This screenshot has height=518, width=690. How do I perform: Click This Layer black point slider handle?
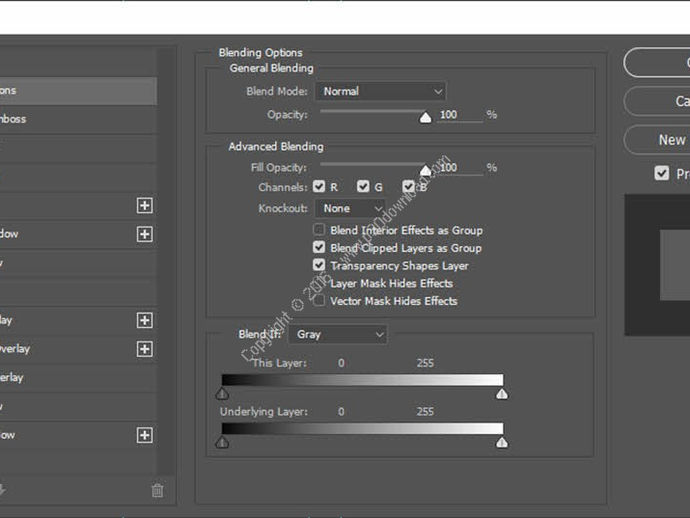pyautogui.click(x=222, y=393)
